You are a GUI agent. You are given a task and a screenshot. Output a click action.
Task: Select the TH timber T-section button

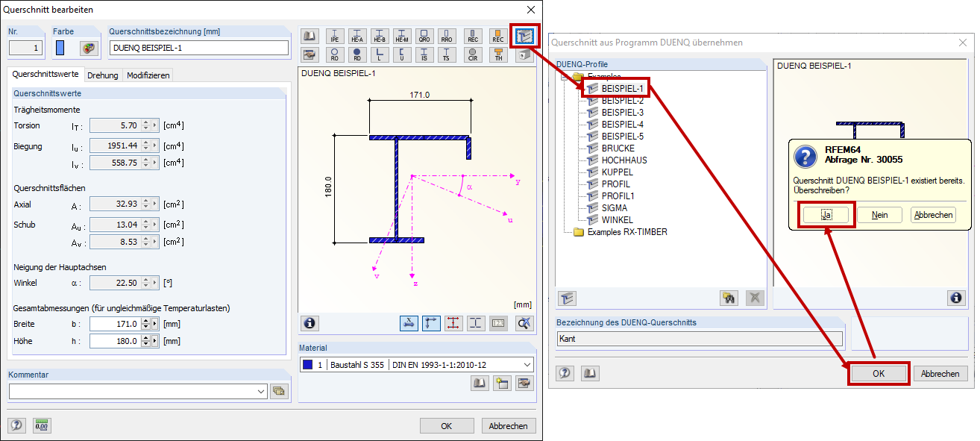(498, 54)
